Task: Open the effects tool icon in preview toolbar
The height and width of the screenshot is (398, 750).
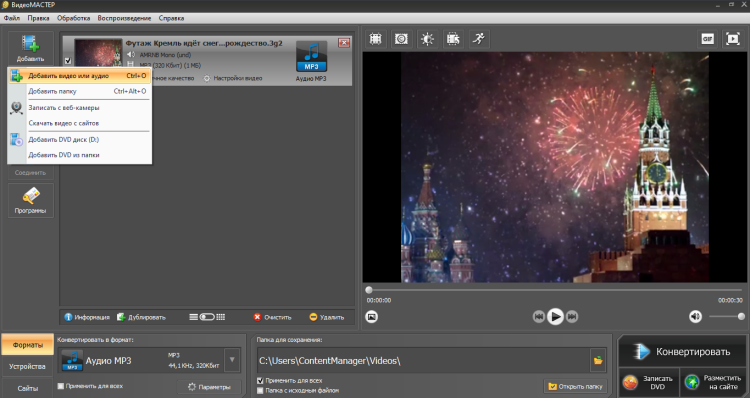Action: [401, 39]
